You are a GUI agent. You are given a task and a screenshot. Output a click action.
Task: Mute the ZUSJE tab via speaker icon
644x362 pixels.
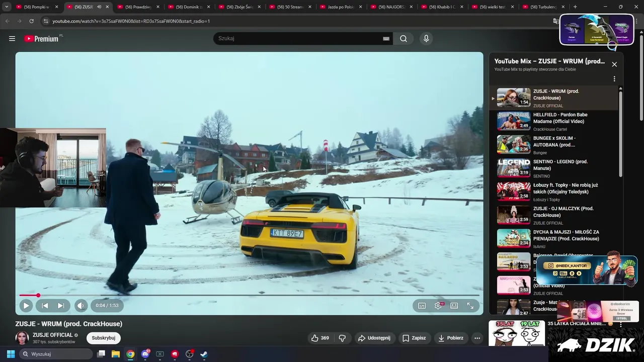(99, 7)
